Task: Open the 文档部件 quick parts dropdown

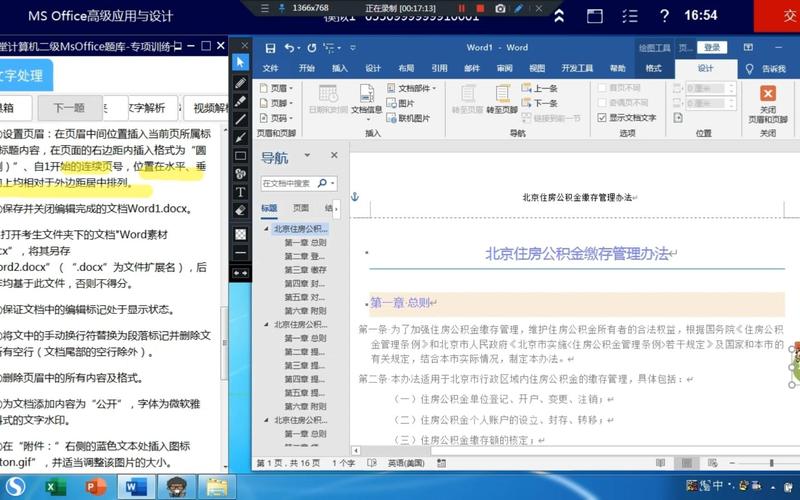Action: point(412,88)
